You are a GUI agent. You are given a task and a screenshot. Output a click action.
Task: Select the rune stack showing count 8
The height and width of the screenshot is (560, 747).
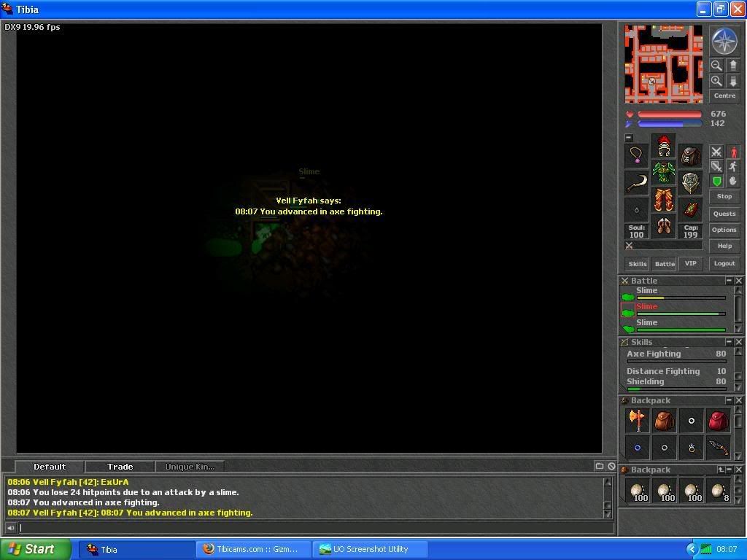[x=718, y=491]
